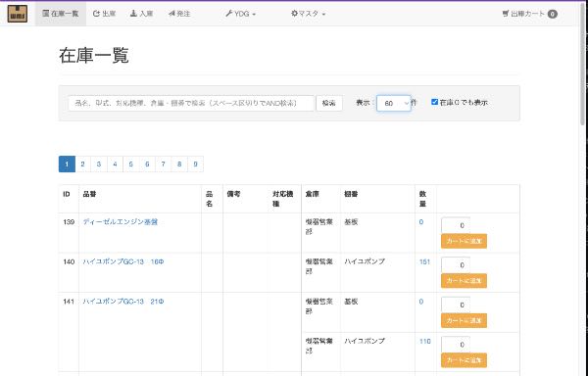Focus the quantity input in row 139

[456, 225]
